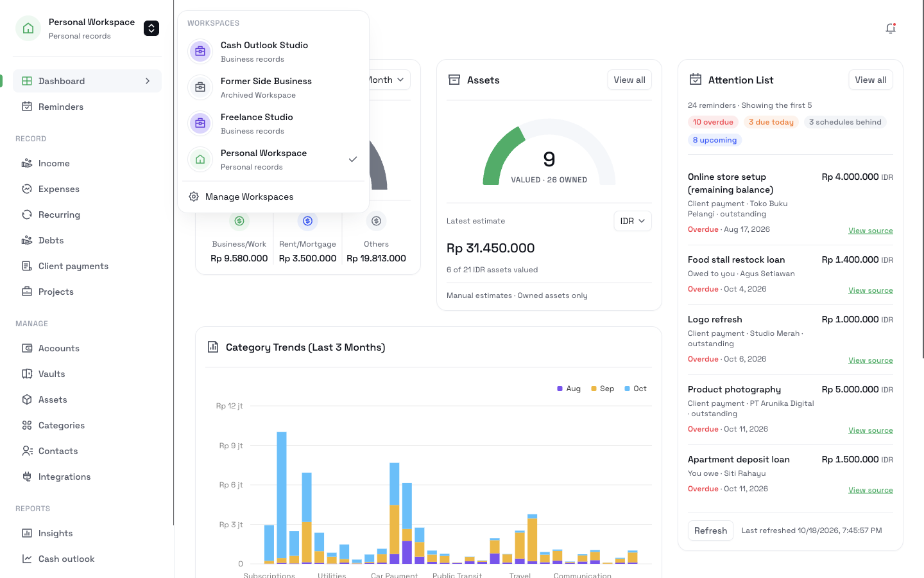Open Categories in the sidebar
Screen dimensions: 924x578
(x=87, y=425)
